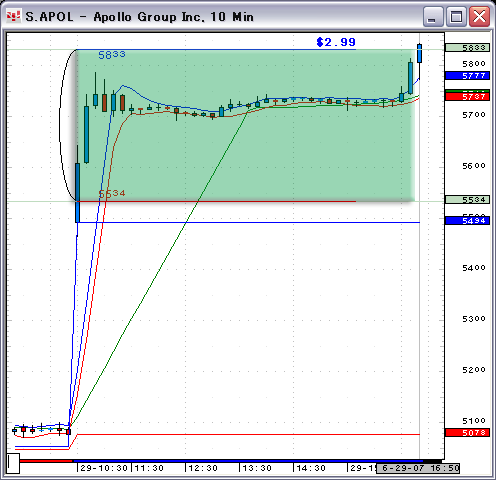
Task: Click the $2.99 range label
Action: pyautogui.click(x=336, y=42)
